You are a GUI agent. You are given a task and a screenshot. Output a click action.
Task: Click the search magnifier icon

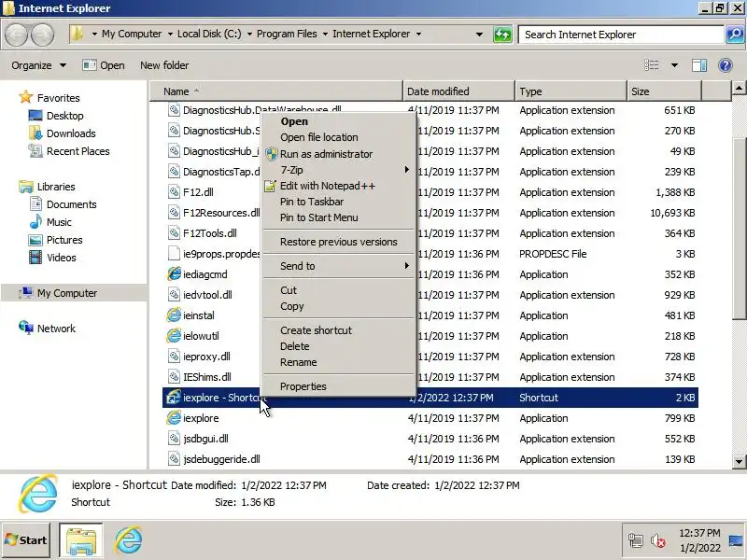tap(735, 35)
